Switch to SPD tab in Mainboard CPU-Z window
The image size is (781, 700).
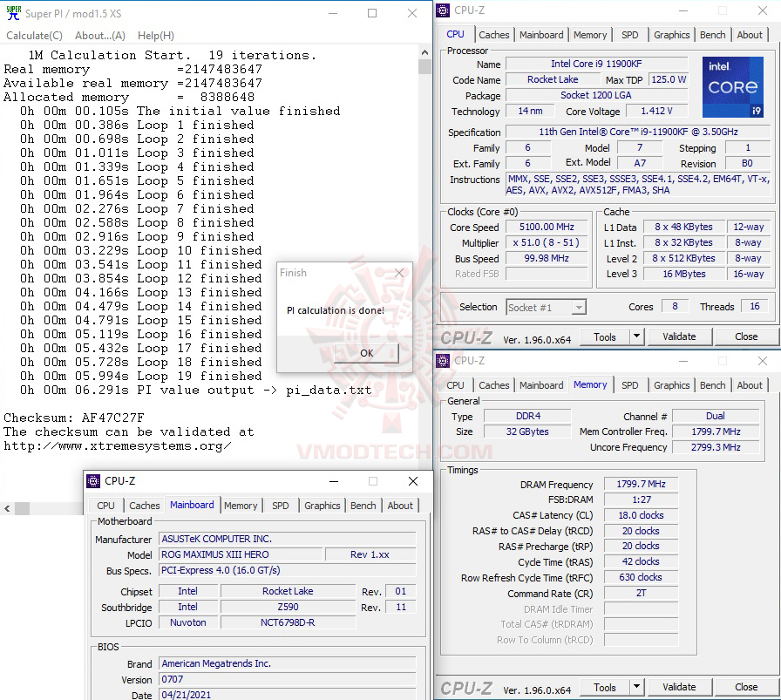280,506
